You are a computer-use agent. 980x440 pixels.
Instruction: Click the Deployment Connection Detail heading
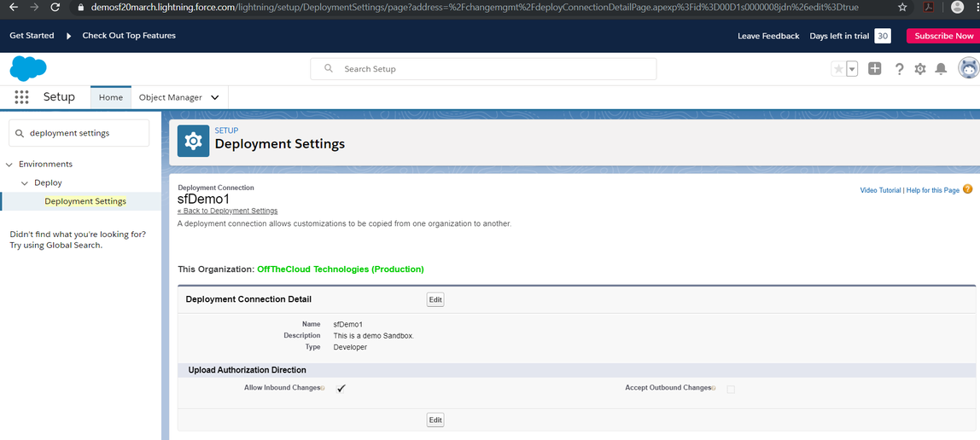(x=248, y=299)
